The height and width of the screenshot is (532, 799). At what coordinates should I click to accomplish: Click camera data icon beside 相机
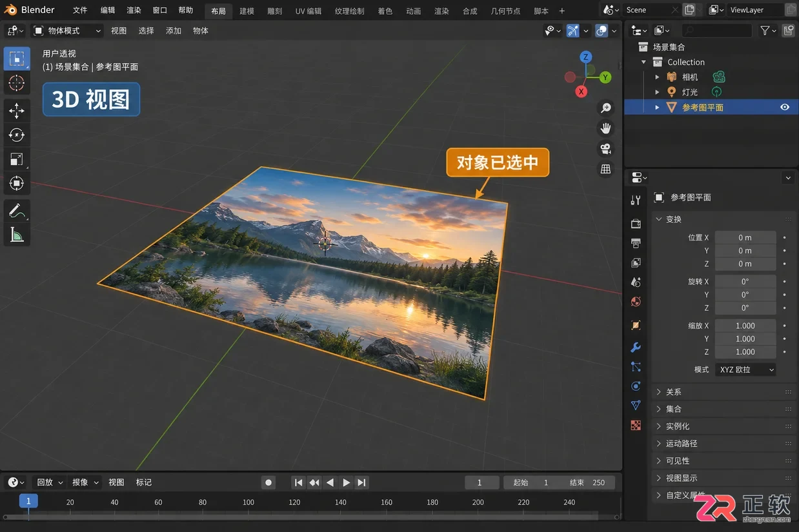click(718, 77)
